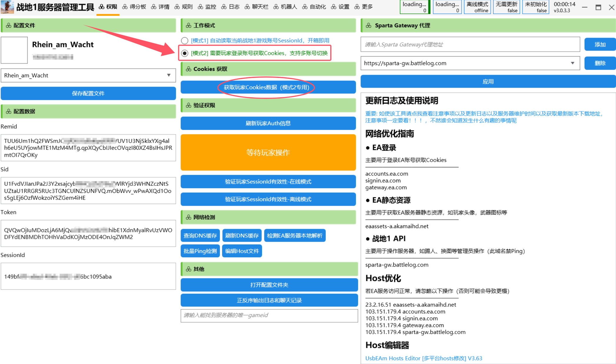Click the 00:00:14 timer text
The image size is (616, 364).
tap(564, 4)
